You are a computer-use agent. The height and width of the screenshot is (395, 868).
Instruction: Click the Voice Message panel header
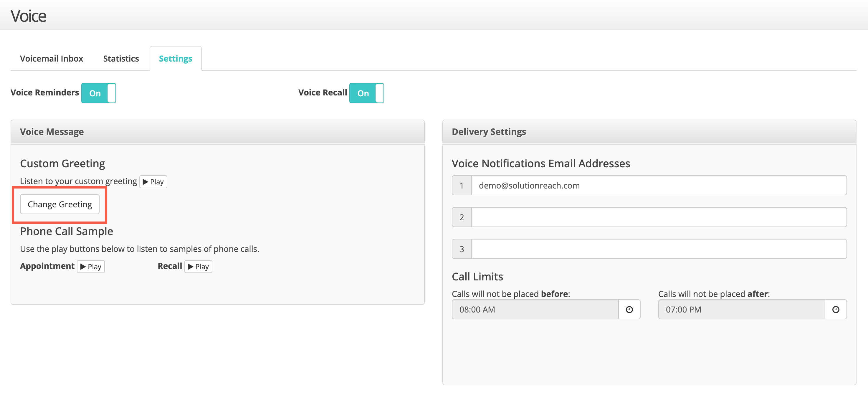coord(218,132)
